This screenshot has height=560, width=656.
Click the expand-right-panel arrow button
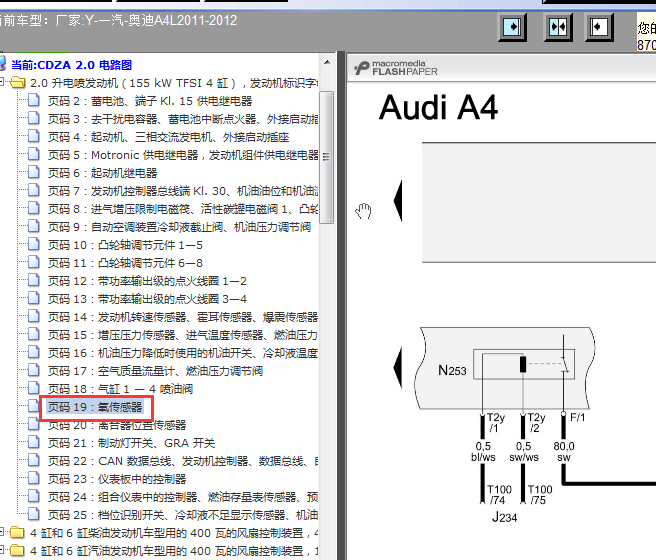[x=512, y=27]
